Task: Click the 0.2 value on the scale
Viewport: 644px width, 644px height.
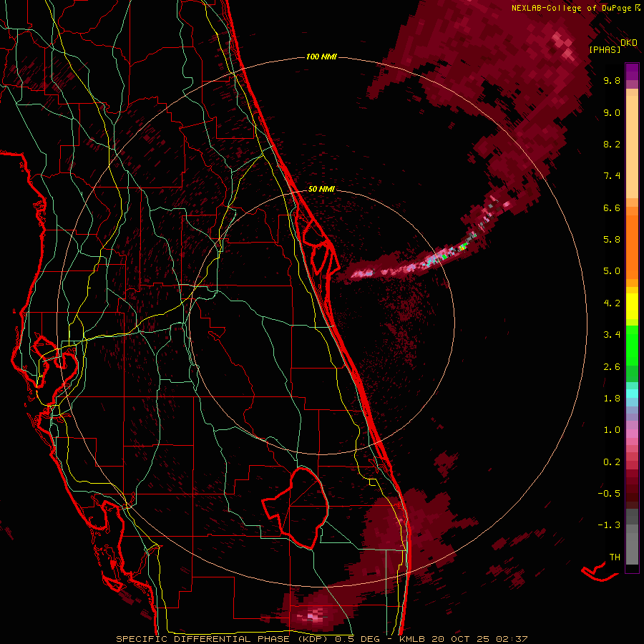Action: click(x=612, y=462)
